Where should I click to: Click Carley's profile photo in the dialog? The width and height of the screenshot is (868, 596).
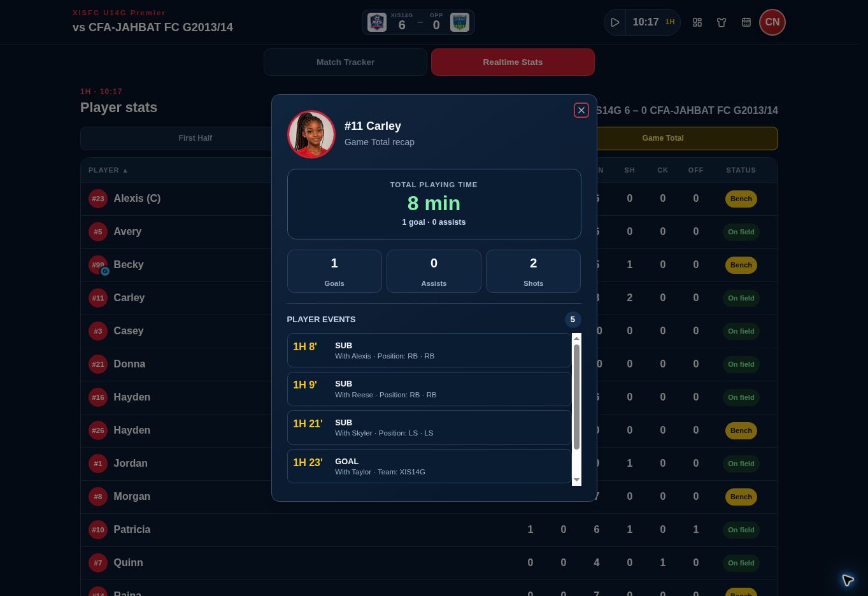(311, 134)
